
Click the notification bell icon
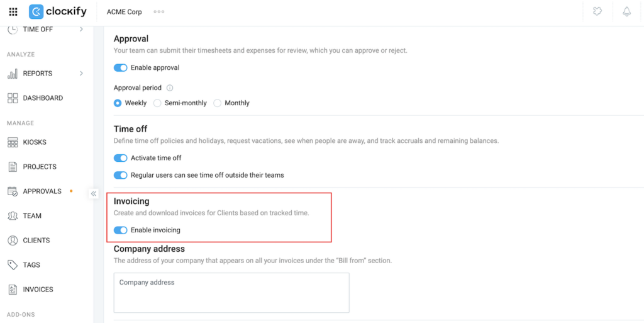click(626, 12)
